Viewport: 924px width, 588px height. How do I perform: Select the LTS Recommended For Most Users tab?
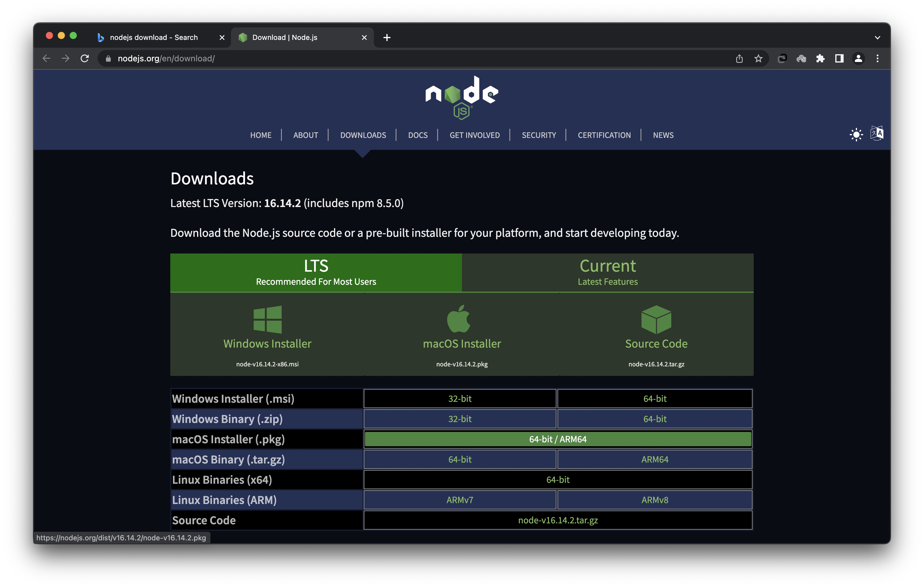pyautogui.click(x=316, y=272)
